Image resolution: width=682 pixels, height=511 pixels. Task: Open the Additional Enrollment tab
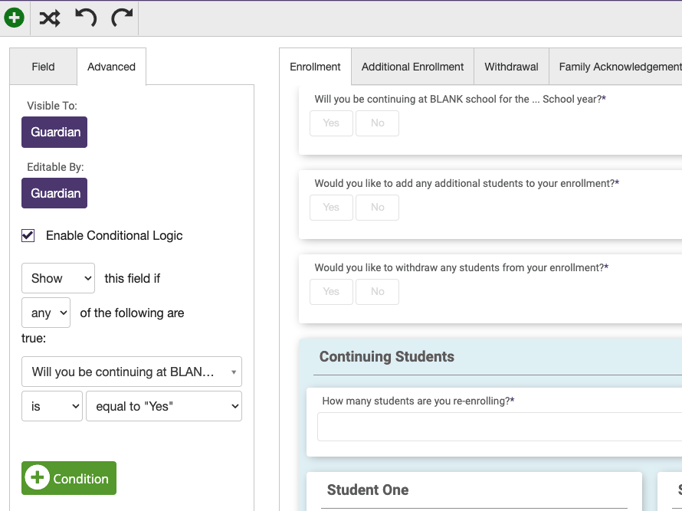(x=412, y=67)
